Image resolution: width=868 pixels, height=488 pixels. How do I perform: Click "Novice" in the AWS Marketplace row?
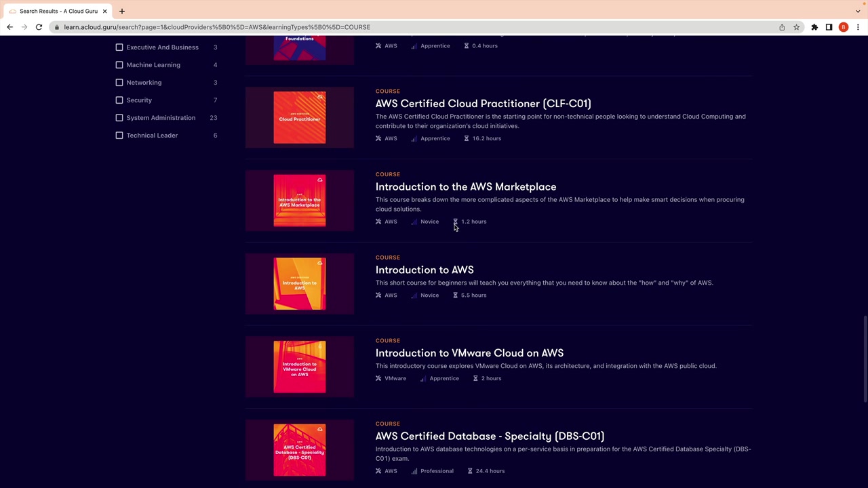tap(429, 222)
